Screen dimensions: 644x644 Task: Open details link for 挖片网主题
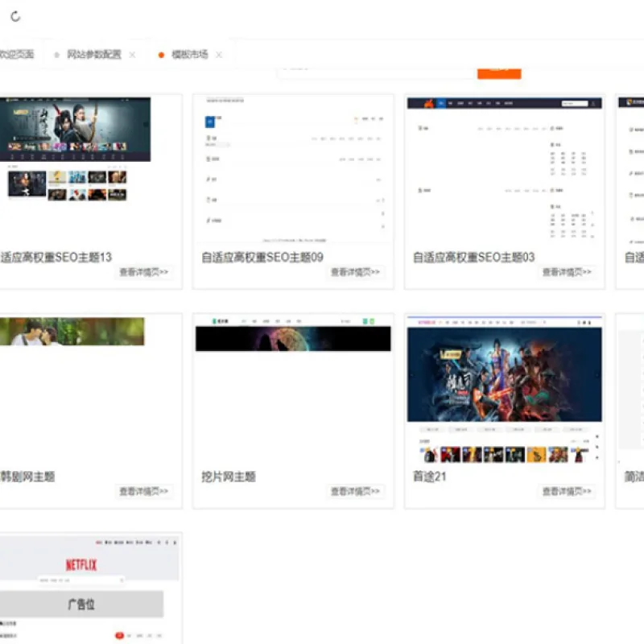pyautogui.click(x=355, y=491)
